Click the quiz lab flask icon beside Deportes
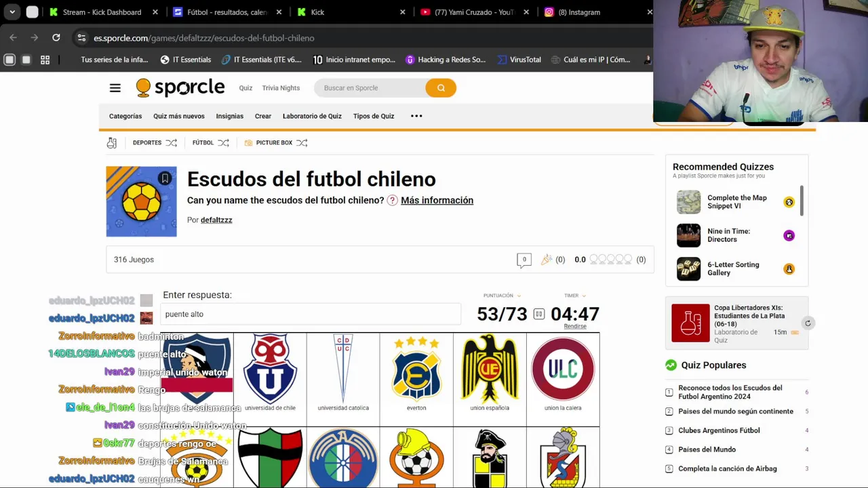868x488 pixels. pos(112,142)
